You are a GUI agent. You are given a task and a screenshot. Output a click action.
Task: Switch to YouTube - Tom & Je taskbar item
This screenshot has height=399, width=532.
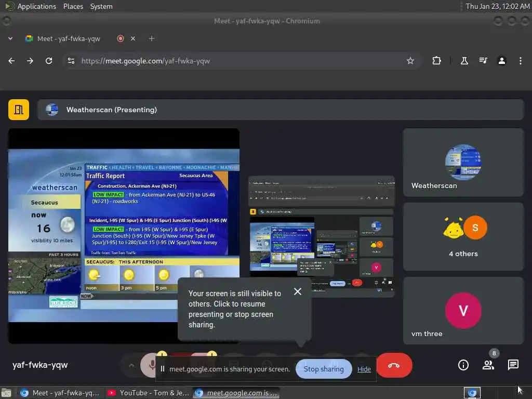[x=148, y=393]
